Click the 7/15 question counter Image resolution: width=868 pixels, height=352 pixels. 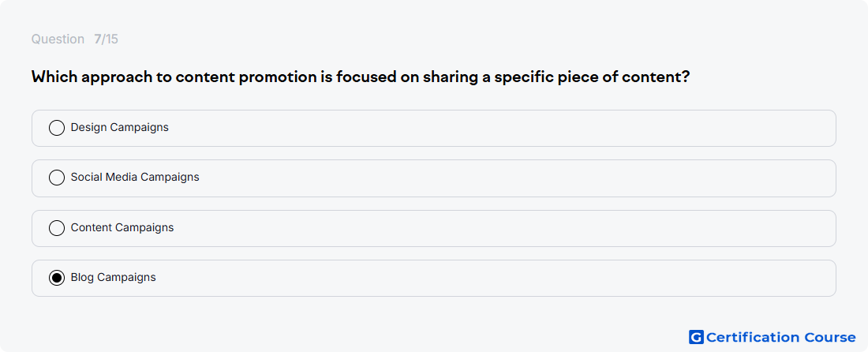[106, 39]
